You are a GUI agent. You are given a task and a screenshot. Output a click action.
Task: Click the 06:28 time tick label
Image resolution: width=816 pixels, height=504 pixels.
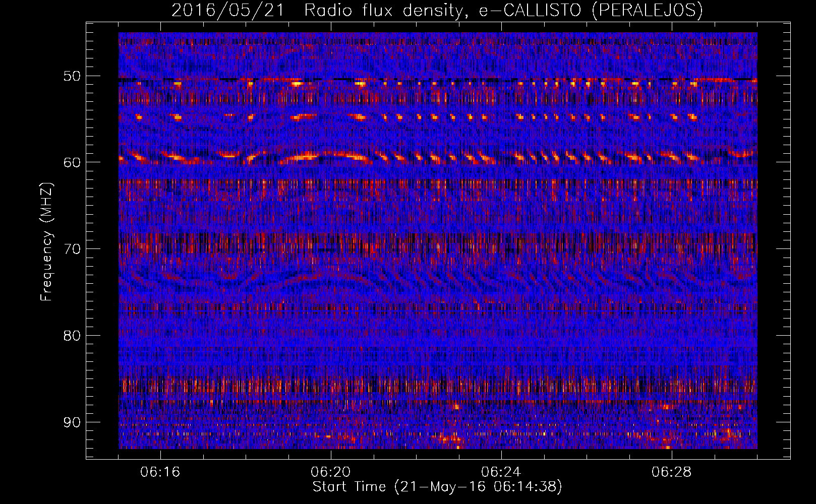tap(671, 472)
